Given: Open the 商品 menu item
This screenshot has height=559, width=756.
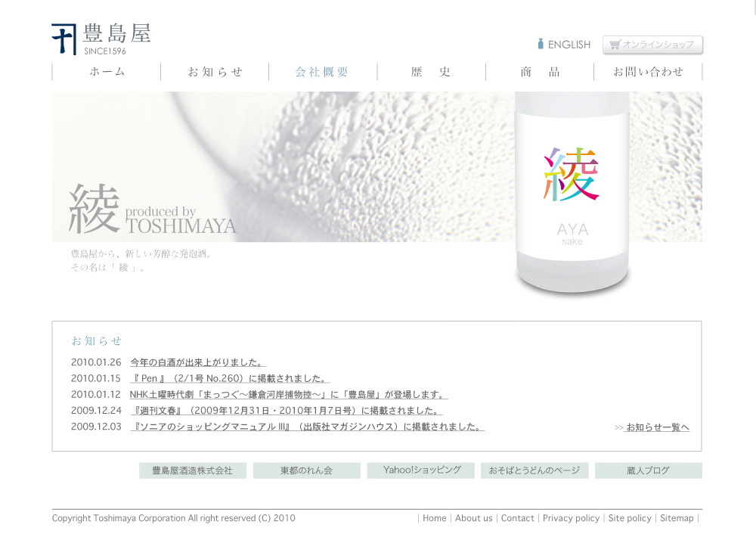Looking at the screenshot, I should (540, 72).
